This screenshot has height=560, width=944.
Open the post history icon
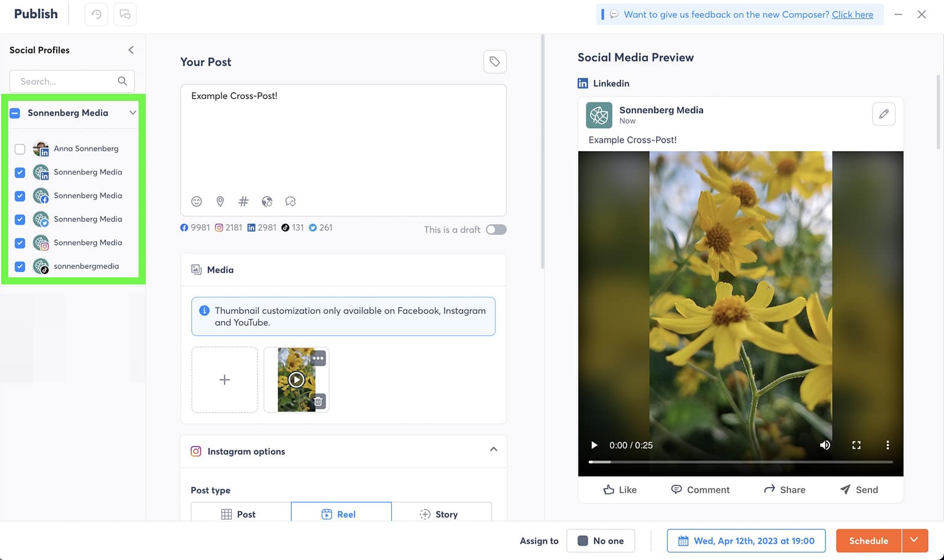coord(96,14)
